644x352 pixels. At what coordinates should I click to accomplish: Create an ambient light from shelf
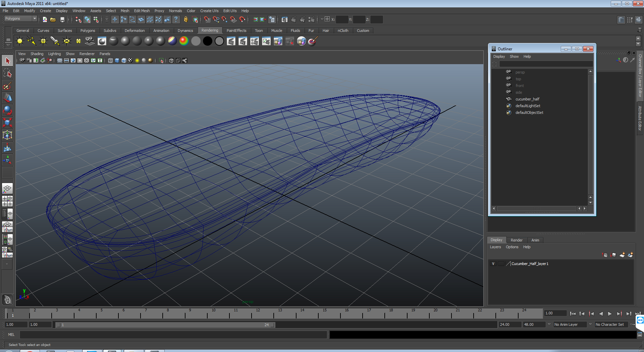point(20,41)
